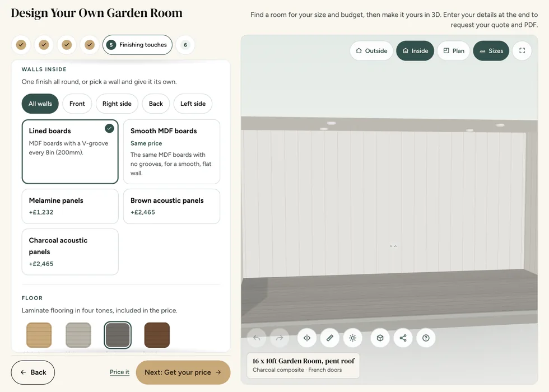Choose Lined boards wall finish
The height and width of the screenshot is (392, 549).
tap(70, 152)
